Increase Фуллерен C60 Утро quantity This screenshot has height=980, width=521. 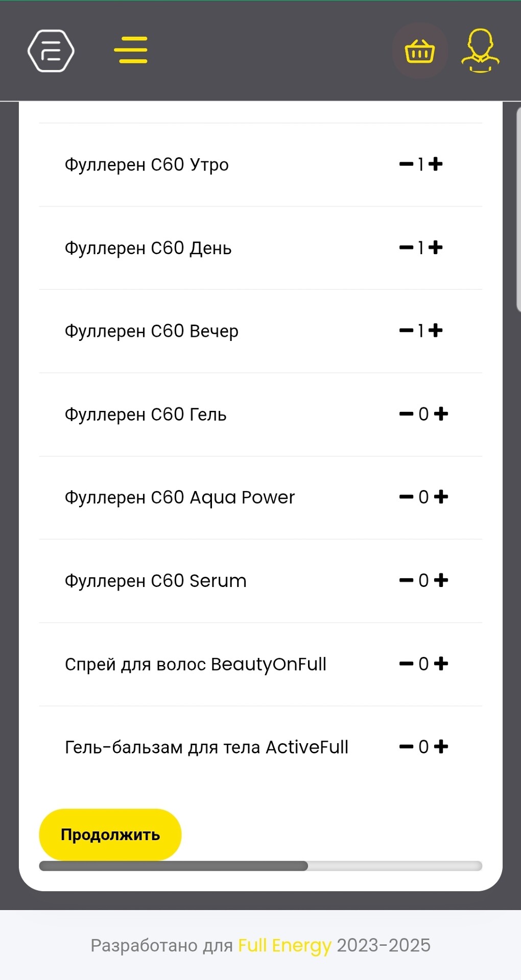point(436,164)
